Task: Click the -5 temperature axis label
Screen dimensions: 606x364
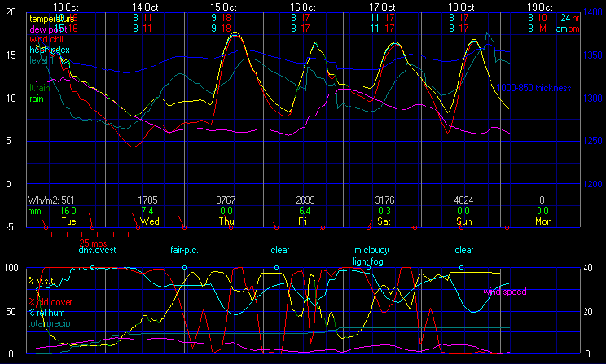Action: click(9, 227)
